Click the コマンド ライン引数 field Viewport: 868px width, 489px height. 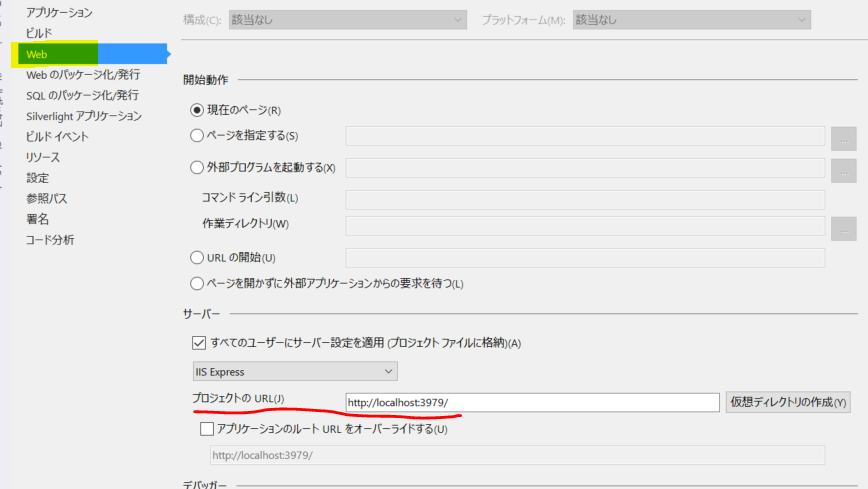point(585,200)
